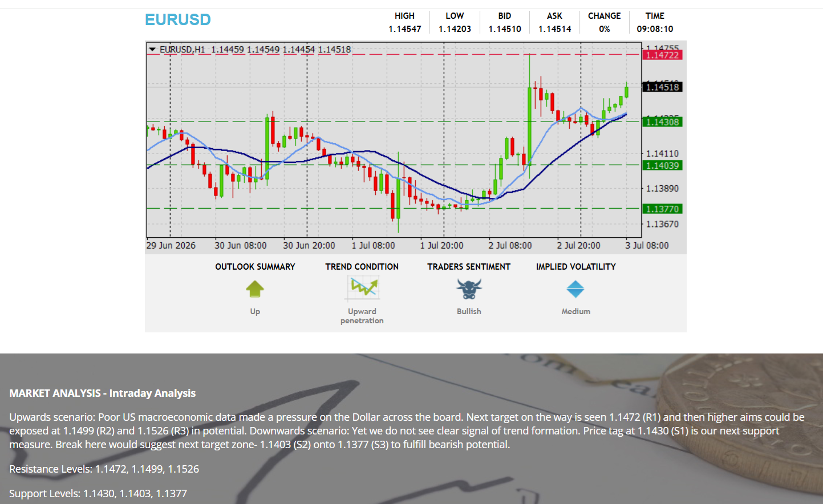Image resolution: width=823 pixels, height=504 pixels.
Task: Click the MARKET ANALYSIS - Intraday Analysis heading
Action: tap(103, 393)
